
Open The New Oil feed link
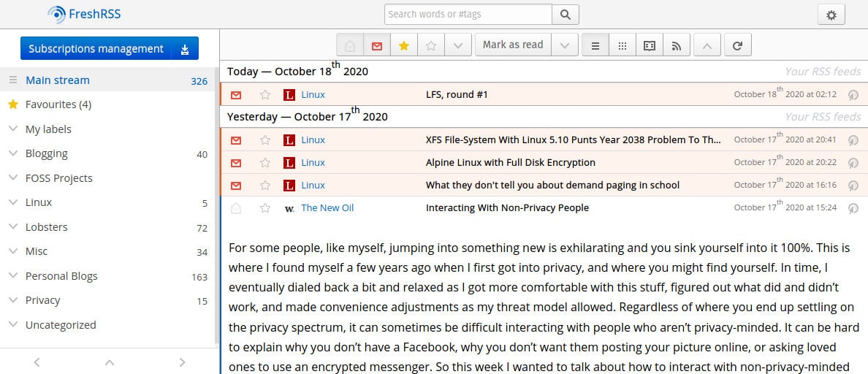[327, 208]
